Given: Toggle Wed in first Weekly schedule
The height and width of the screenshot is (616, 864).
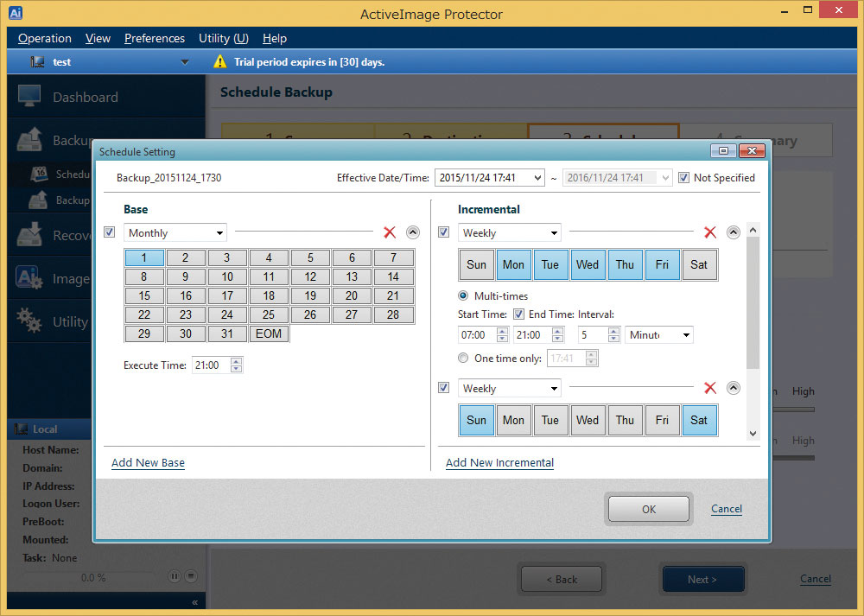Looking at the screenshot, I should 588,264.
